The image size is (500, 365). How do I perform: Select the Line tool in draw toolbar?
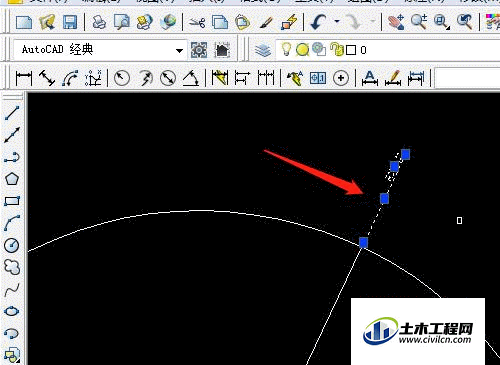click(x=12, y=113)
